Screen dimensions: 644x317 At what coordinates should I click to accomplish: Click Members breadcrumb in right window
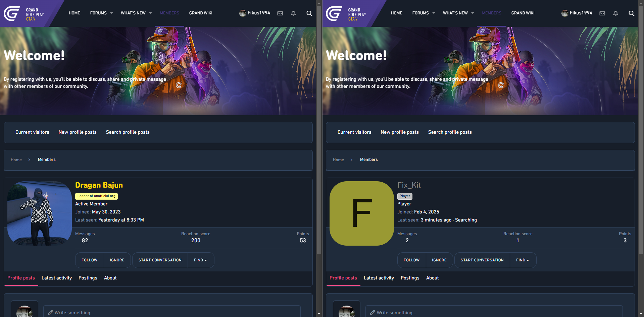click(369, 160)
